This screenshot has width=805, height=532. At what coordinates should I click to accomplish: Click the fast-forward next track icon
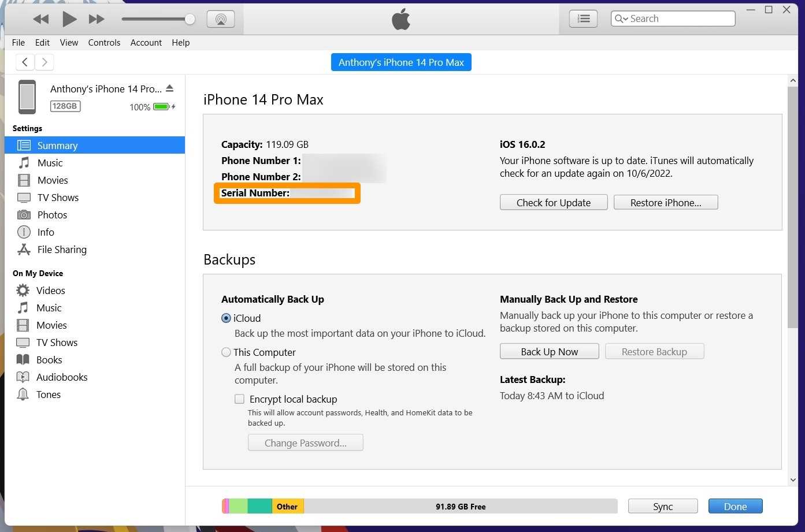coord(97,19)
